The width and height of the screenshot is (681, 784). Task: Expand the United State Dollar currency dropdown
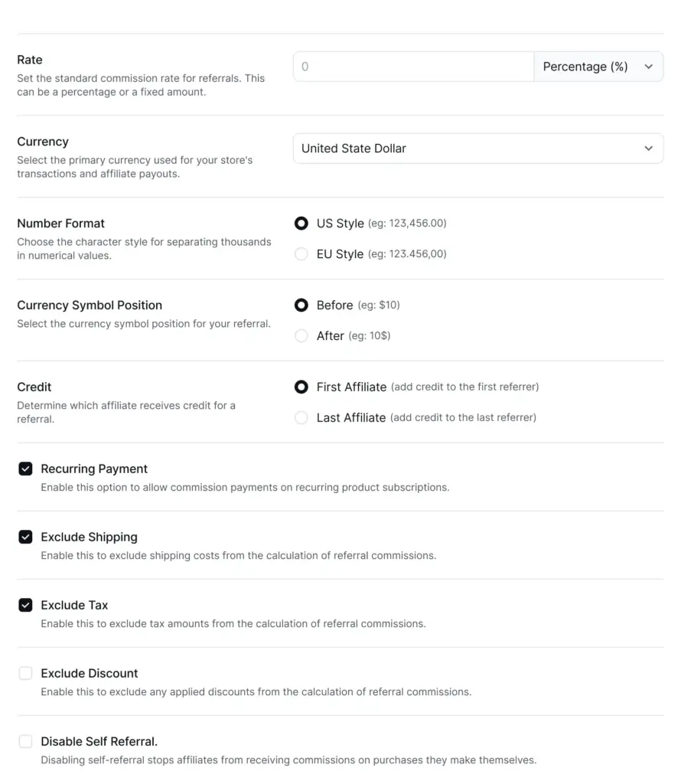coord(478,149)
